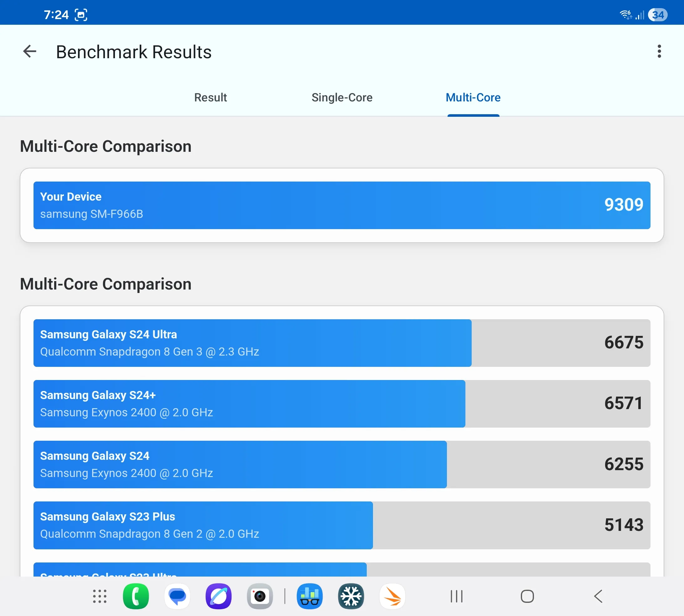Viewport: 684px width, 616px height.
Task: Tap the home navigation button
Action: pyautogui.click(x=527, y=596)
